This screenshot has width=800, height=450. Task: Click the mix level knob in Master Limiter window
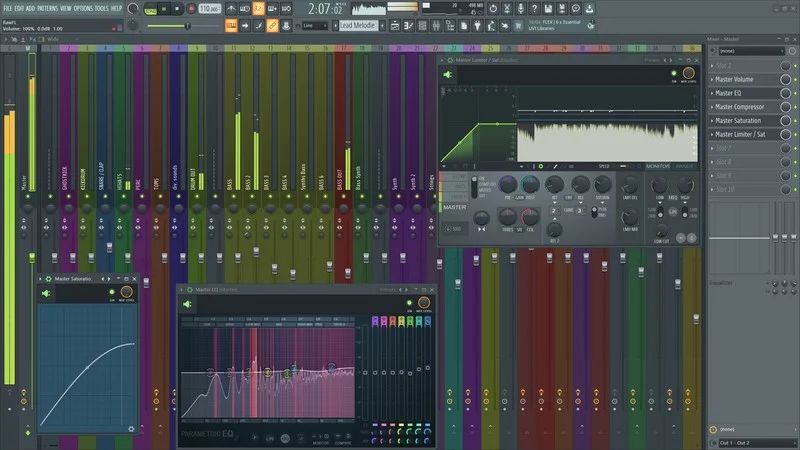(688, 73)
